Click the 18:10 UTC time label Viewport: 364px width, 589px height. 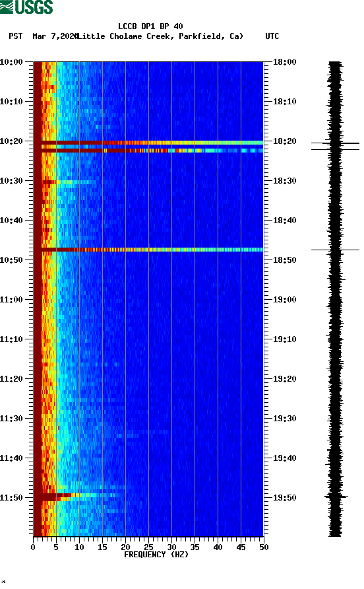click(284, 102)
